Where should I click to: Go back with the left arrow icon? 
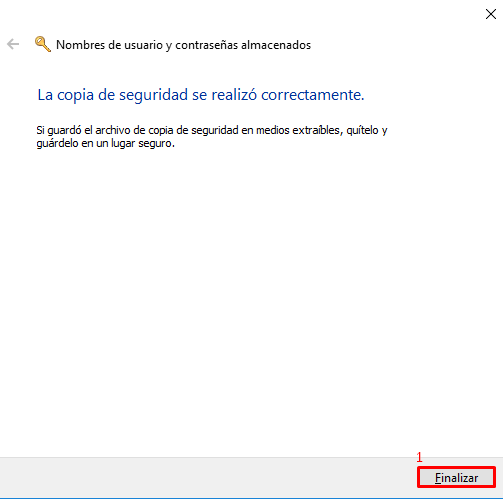pos(13,44)
